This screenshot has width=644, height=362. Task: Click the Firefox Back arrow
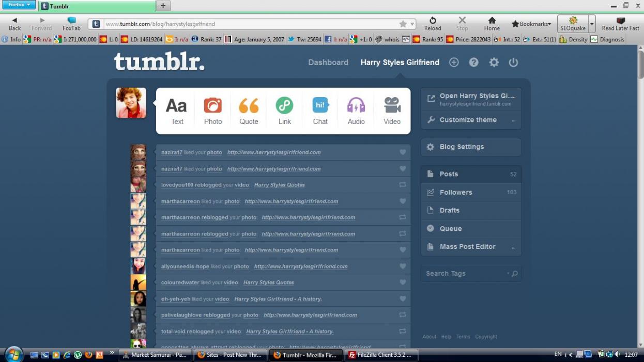tap(15, 24)
